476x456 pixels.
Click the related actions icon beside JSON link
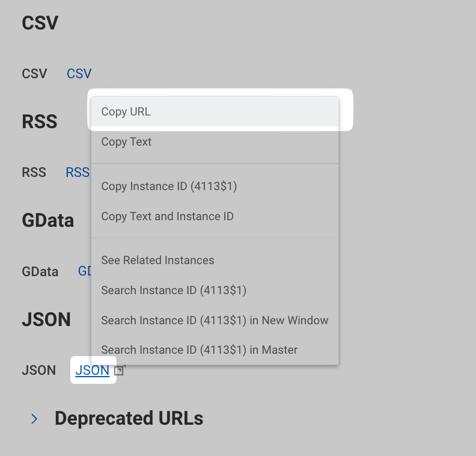[119, 371]
